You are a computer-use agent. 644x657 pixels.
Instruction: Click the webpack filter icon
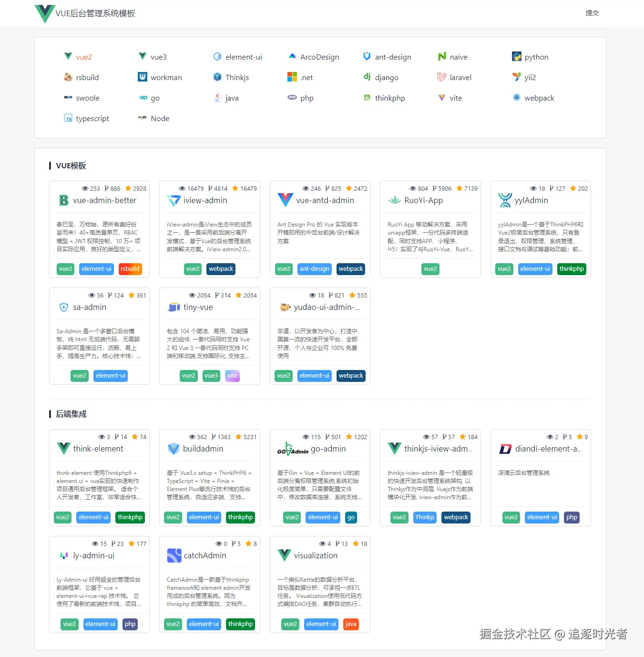(517, 97)
